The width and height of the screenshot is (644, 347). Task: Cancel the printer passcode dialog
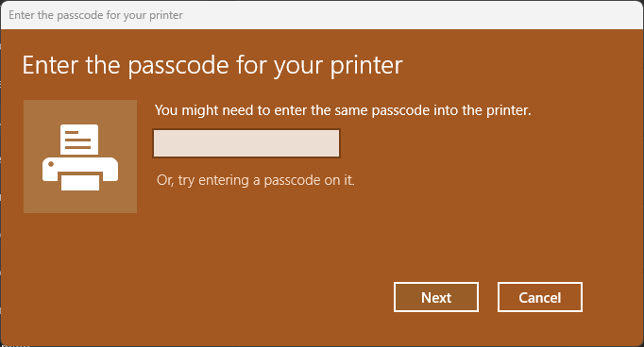tap(540, 297)
